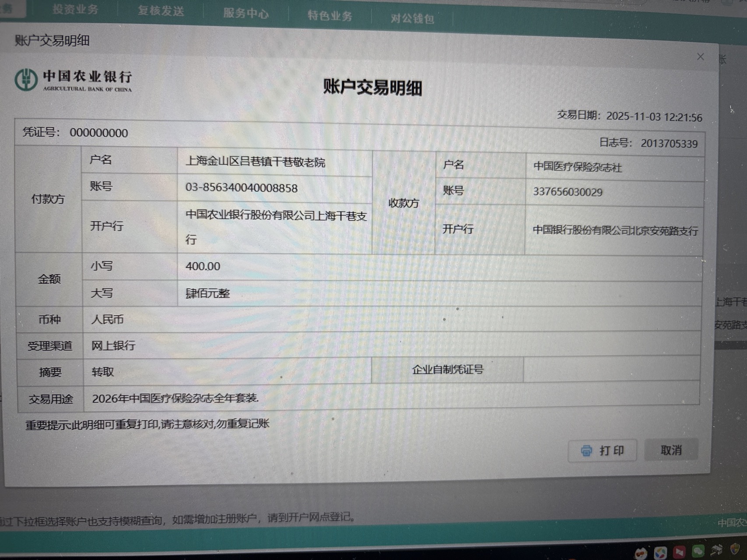Click the empty 企业自制凭证号 field
The image size is (747, 560).
point(611,370)
